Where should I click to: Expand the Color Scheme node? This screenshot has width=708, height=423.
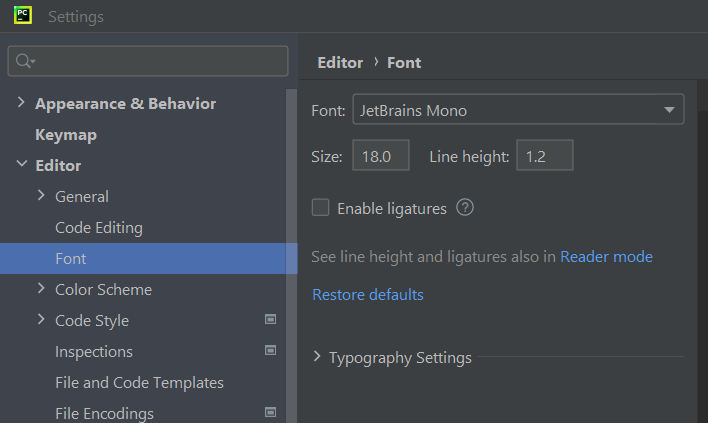(41, 288)
